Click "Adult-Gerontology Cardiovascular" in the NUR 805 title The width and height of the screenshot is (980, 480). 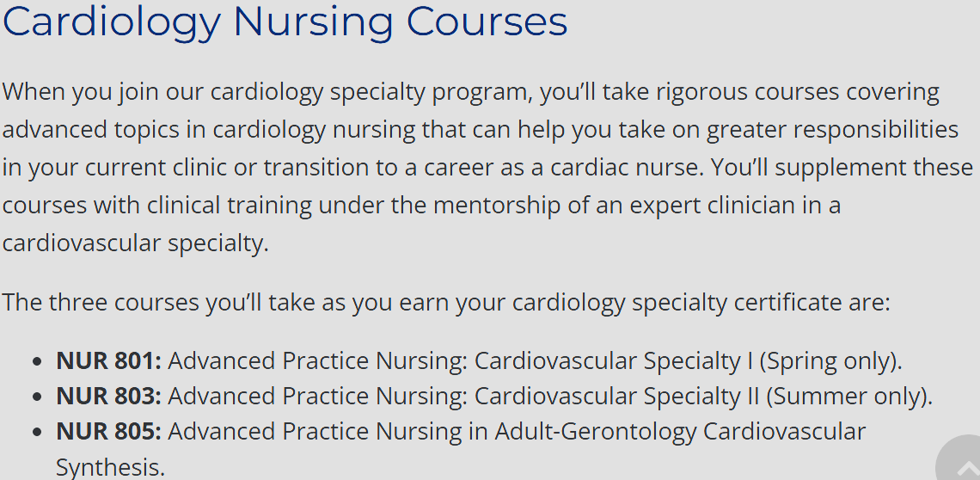(x=680, y=432)
